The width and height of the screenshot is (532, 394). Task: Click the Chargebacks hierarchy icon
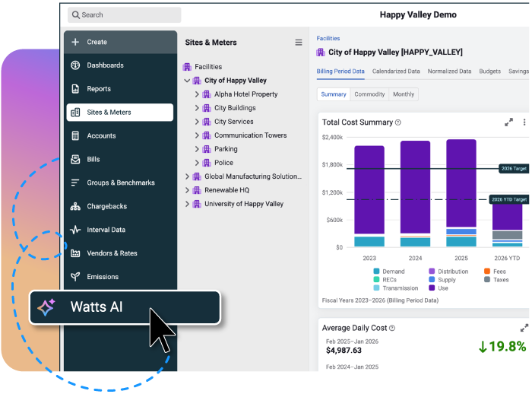75,206
